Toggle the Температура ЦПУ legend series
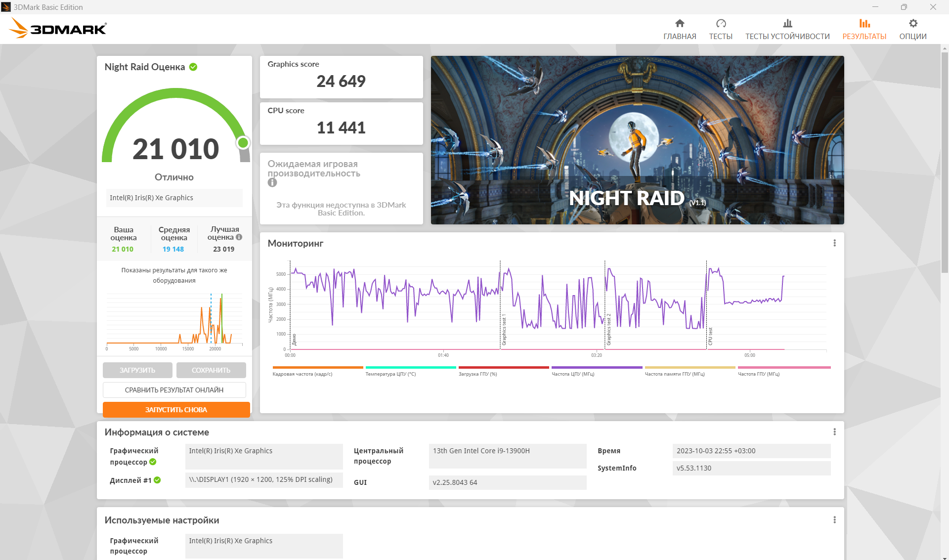The image size is (949, 560). 411,371
